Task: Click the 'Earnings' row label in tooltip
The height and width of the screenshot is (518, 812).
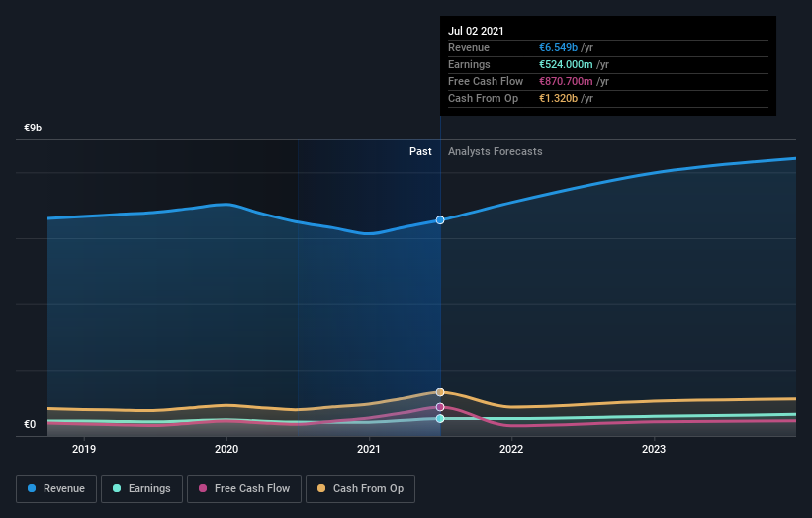Action: tap(469, 64)
